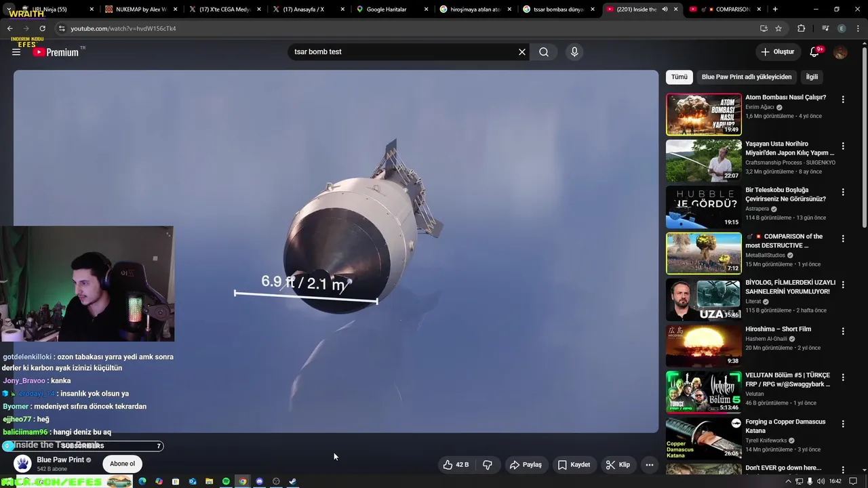Viewport: 868px width, 488px height.
Task: Open more actions ellipsis under the video
Action: pos(649,465)
